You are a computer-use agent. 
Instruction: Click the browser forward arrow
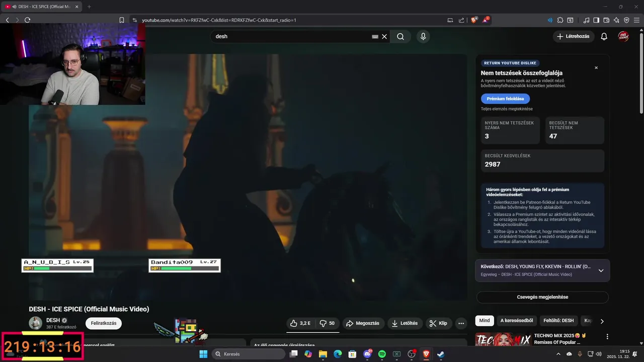pos(17,20)
